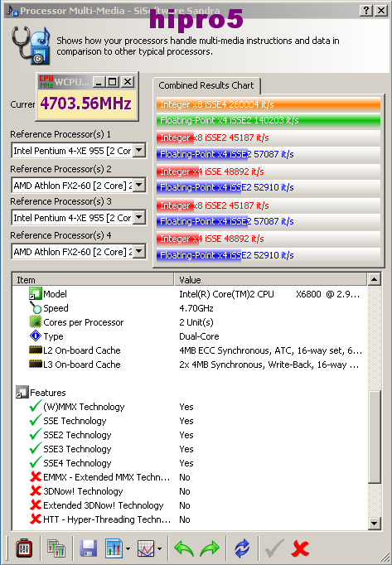The width and height of the screenshot is (392, 565).
Task: Click the Features section icon
Action: [22, 392]
